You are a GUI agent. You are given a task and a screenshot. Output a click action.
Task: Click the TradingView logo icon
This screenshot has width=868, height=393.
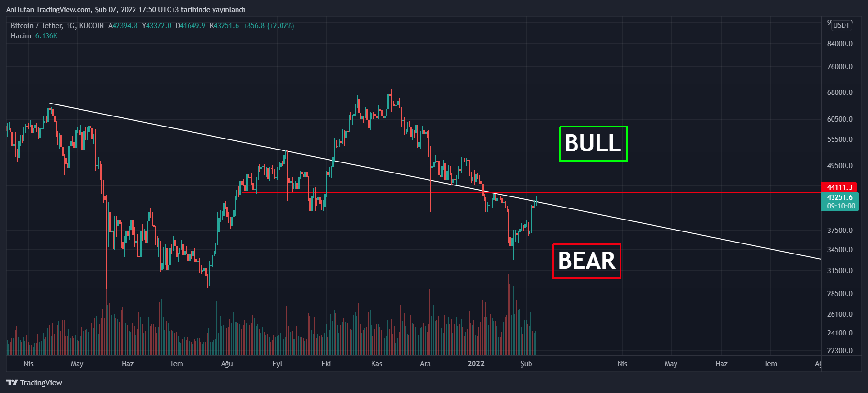(x=12, y=382)
